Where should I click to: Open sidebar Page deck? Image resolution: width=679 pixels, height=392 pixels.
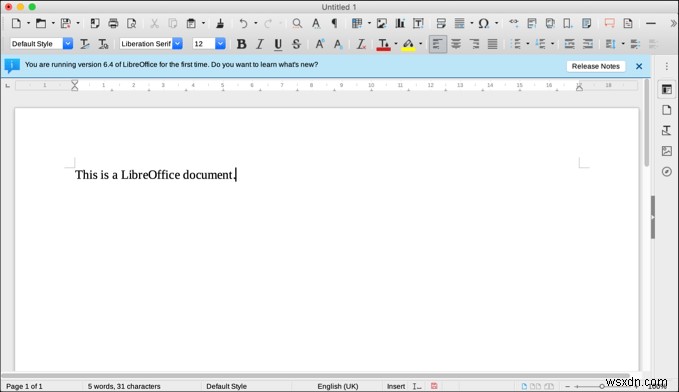pos(667,110)
